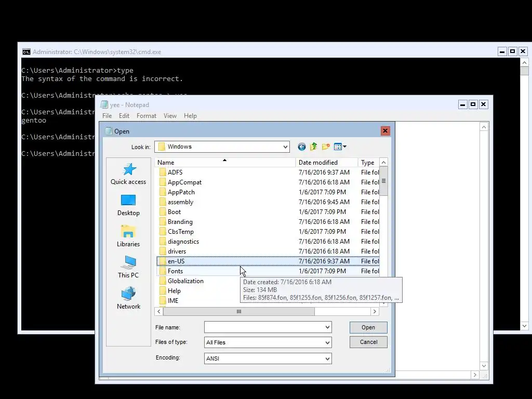The image size is (532, 399).
Task: Open the view menu dropdown arrow
Action: (345, 147)
